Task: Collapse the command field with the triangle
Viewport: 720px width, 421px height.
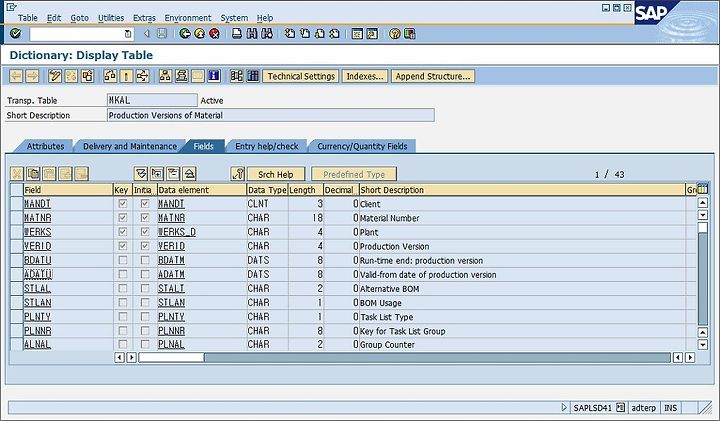Action: [146, 34]
